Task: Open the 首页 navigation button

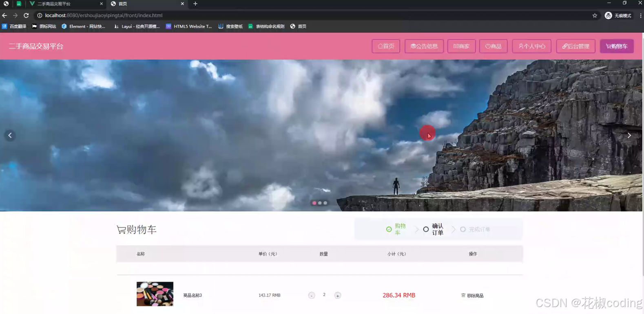Action: [x=386, y=46]
